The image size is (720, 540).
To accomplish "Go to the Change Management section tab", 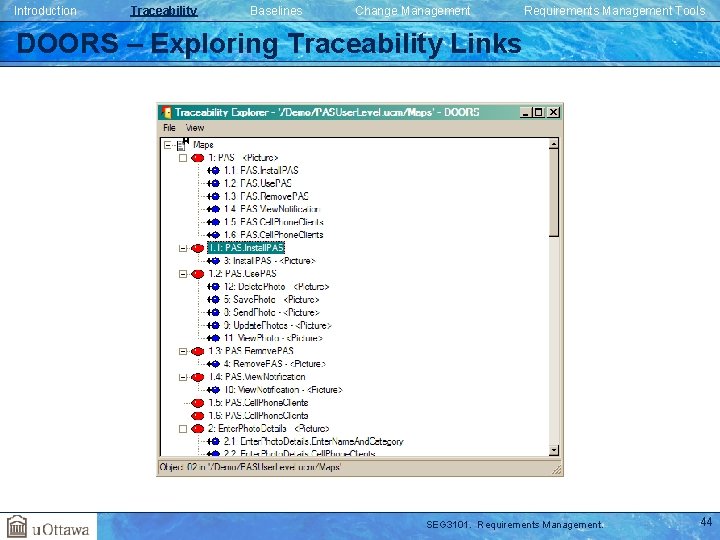I will tap(412, 11).
